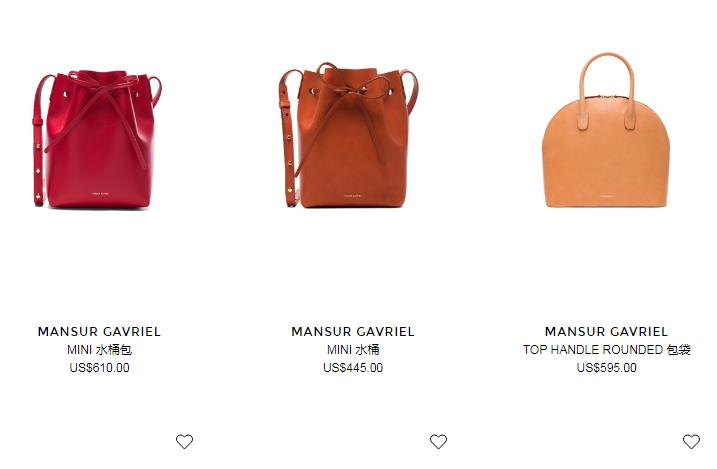Click the US$445.00 price
This screenshot has width=717, height=469.
coord(353,368)
